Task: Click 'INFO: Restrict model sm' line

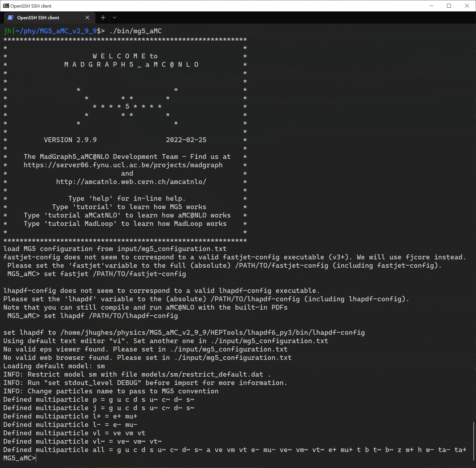Action: [x=137, y=374]
